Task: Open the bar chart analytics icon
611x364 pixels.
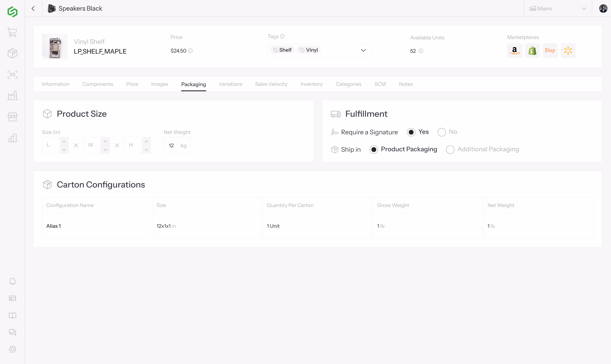Action: point(12,138)
